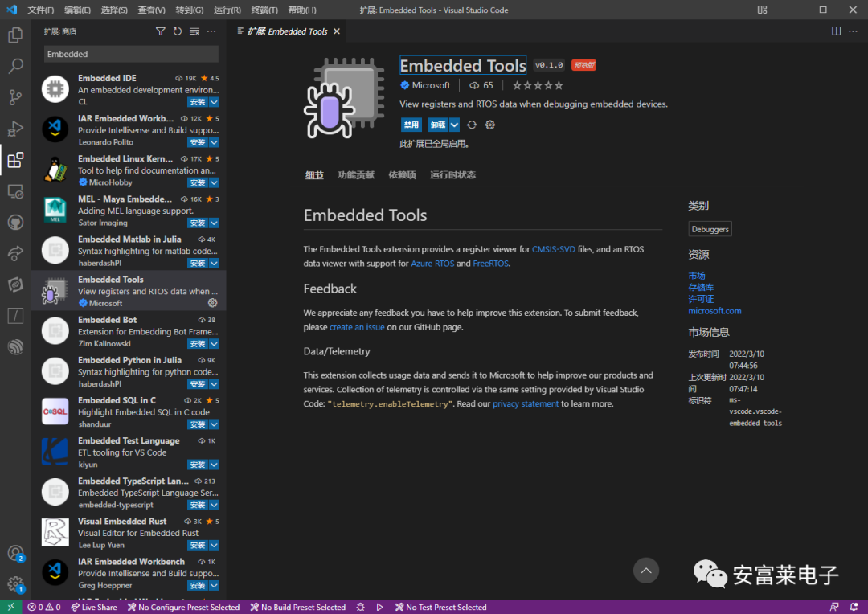
Task: Install the Embedded IDE extension
Action: pos(198,102)
